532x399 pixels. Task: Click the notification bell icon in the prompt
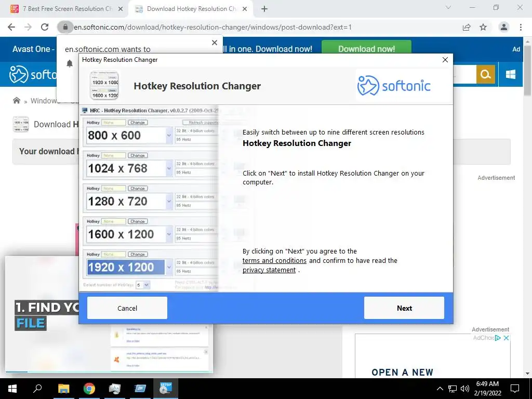tap(70, 63)
